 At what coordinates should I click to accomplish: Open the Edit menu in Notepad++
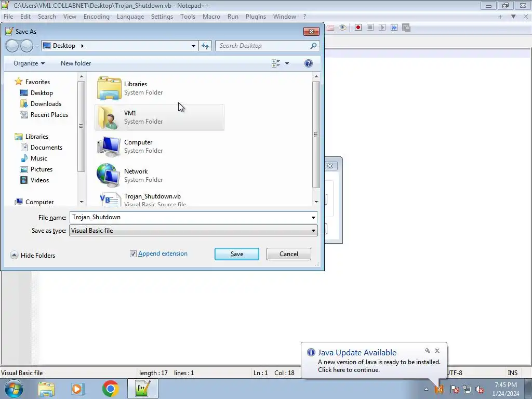25,16
